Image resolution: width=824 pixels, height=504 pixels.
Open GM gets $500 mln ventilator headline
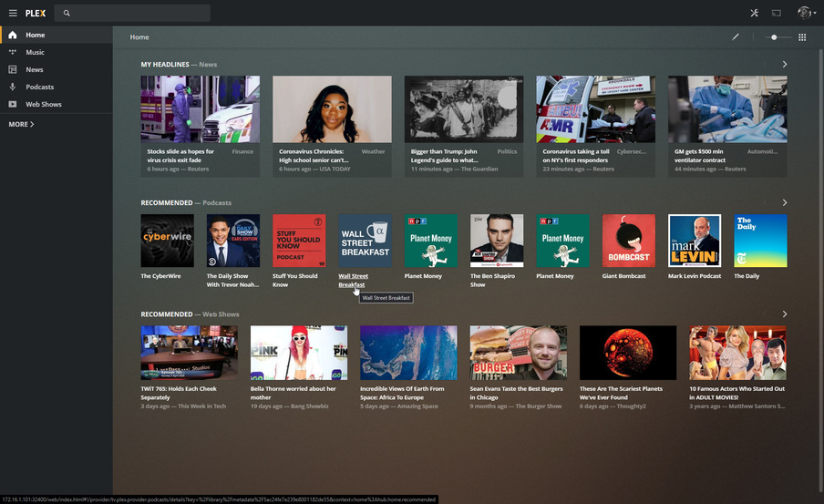(699, 156)
